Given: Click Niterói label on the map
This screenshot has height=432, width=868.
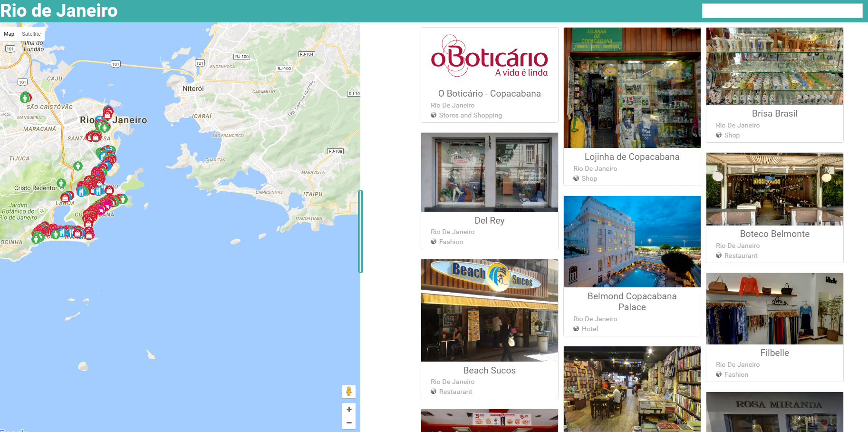Looking at the screenshot, I should pos(193,88).
